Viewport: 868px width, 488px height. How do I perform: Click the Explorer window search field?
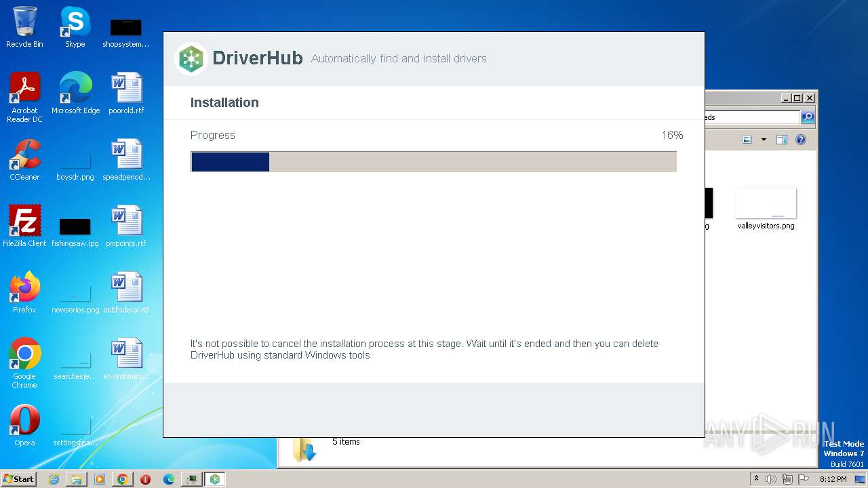coord(752,117)
